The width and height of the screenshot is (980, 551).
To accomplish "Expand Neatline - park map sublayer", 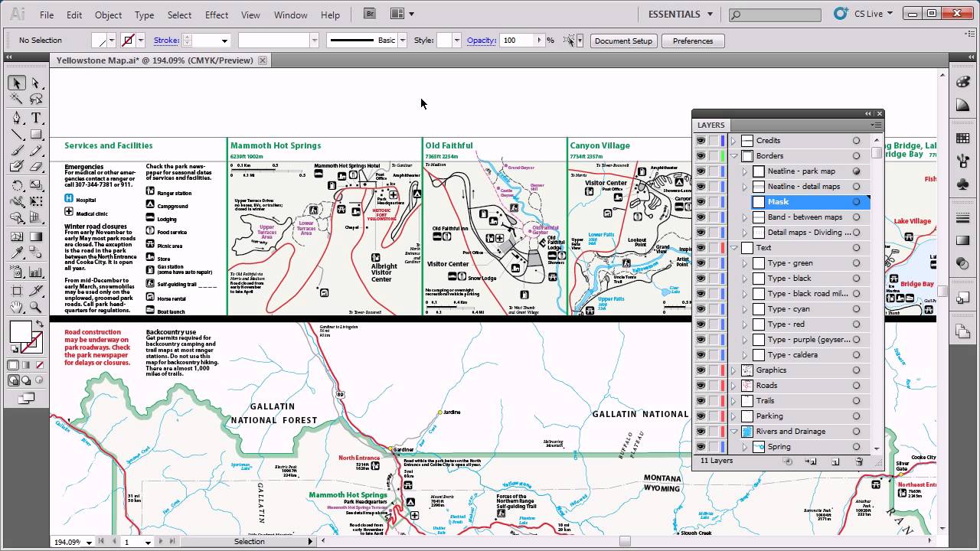I will 744,171.
